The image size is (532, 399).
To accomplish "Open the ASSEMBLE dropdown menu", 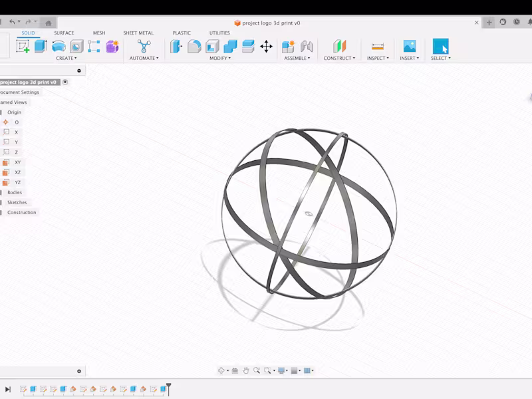I will pos(297,59).
